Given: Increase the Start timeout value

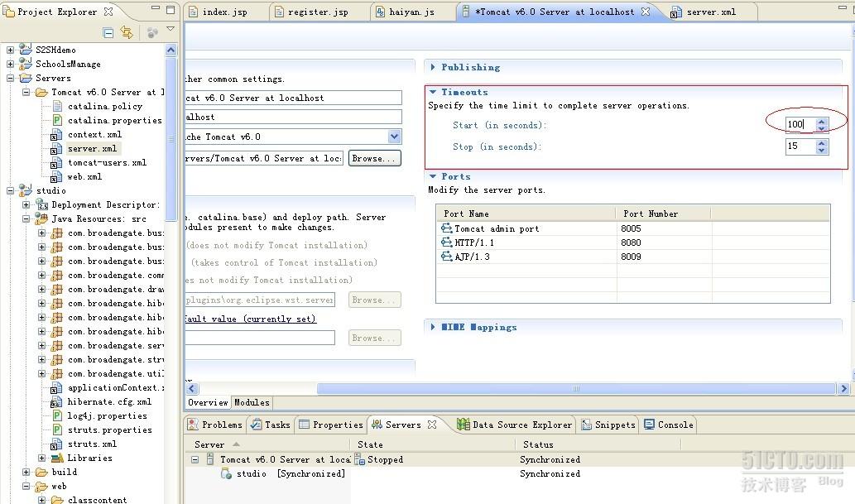Looking at the screenshot, I should pos(822,121).
